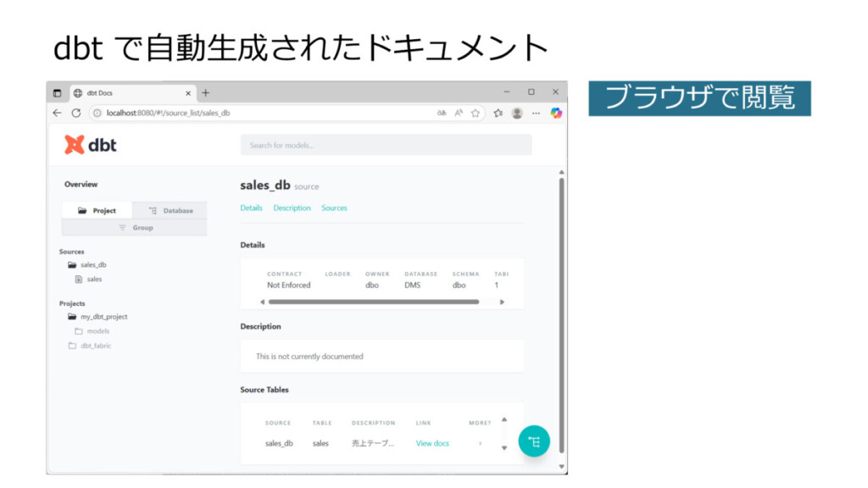Expand models folder in tree
This screenshot has width=868, height=488.
point(98,331)
